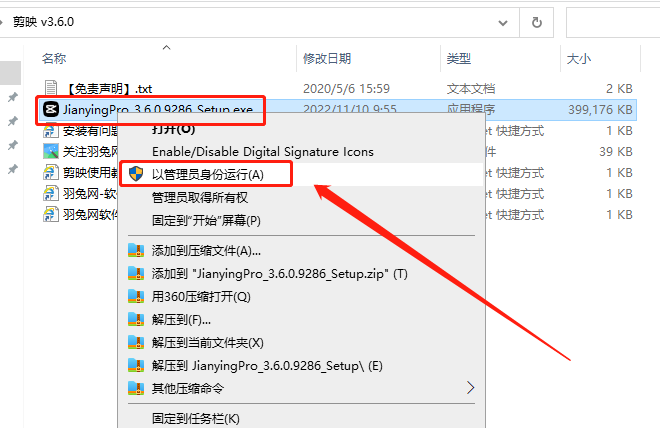Click the archive icon next to 解压到(F)
This screenshot has height=428, width=660.
(x=136, y=319)
